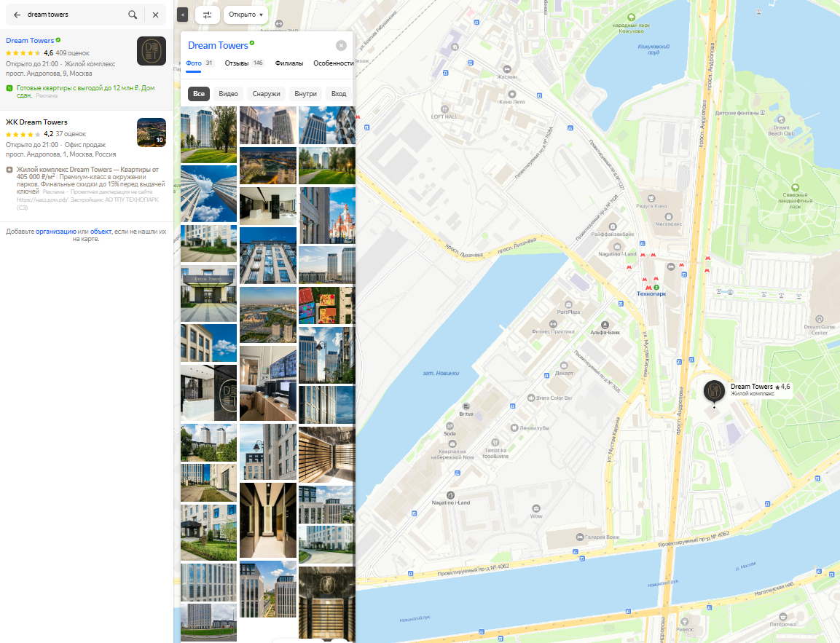Enable the Снаружи photo filter
The width and height of the screenshot is (840, 643).
click(x=267, y=94)
